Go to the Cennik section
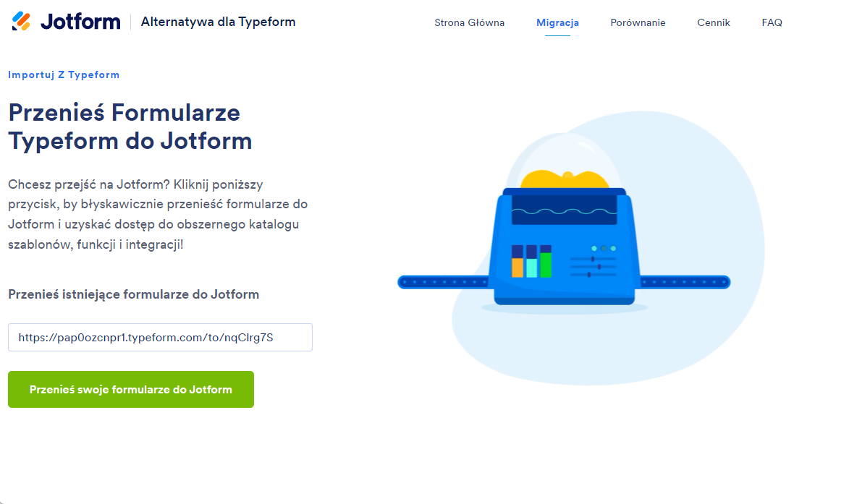 click(714, 22)
